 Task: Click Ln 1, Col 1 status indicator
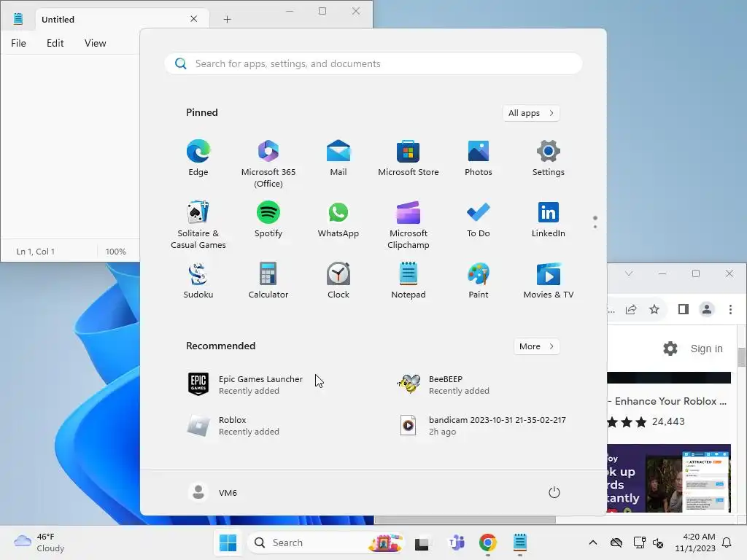tap(35, 252)
